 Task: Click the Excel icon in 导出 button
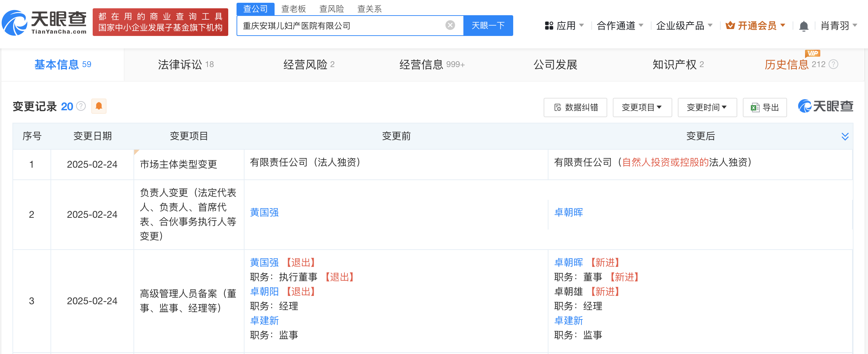[755, 108]
